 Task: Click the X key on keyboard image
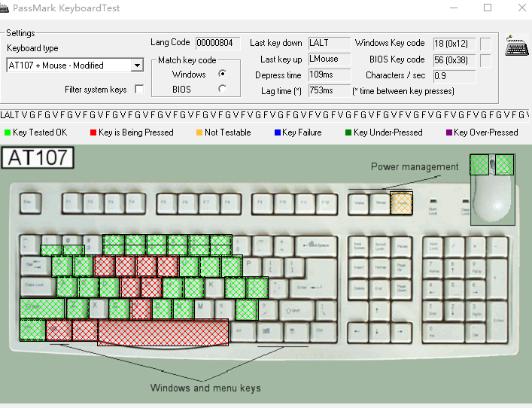(x=98, y=307)
